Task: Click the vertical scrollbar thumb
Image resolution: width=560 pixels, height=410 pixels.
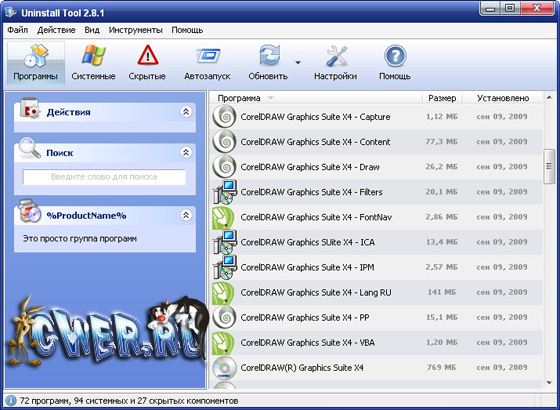Action: tap(549, 166)
